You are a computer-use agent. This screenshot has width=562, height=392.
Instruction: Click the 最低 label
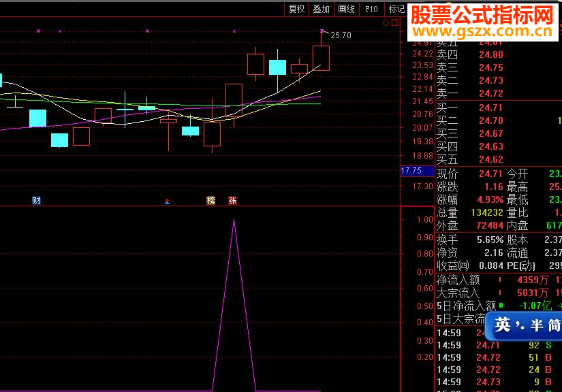pos(518,200)
